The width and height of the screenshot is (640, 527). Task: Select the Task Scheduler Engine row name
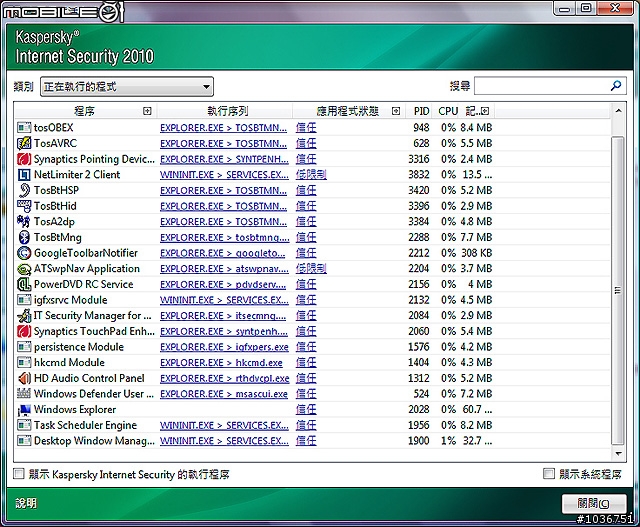pos(85,425)
